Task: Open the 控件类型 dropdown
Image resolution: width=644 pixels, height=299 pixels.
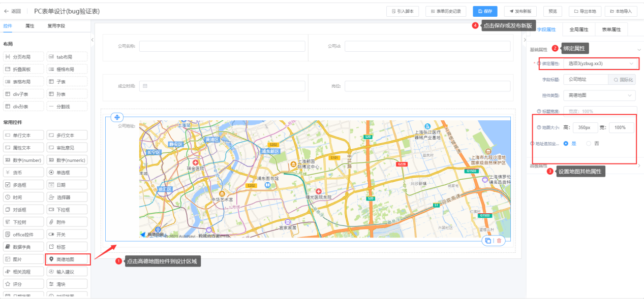Action: click(x=599, y=95)
